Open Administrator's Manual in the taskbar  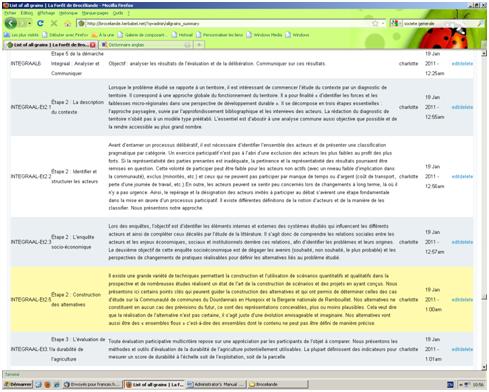tap(216, 384)
